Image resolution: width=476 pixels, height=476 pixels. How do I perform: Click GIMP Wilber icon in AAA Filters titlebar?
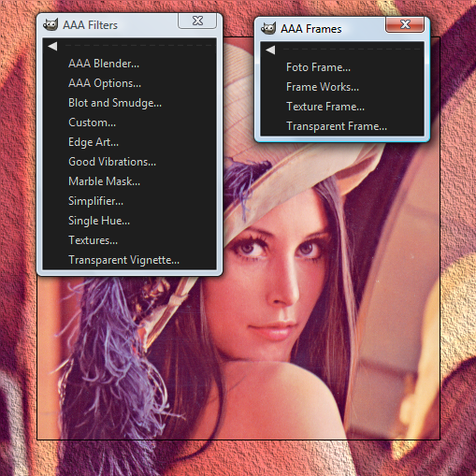click(50, 24)
